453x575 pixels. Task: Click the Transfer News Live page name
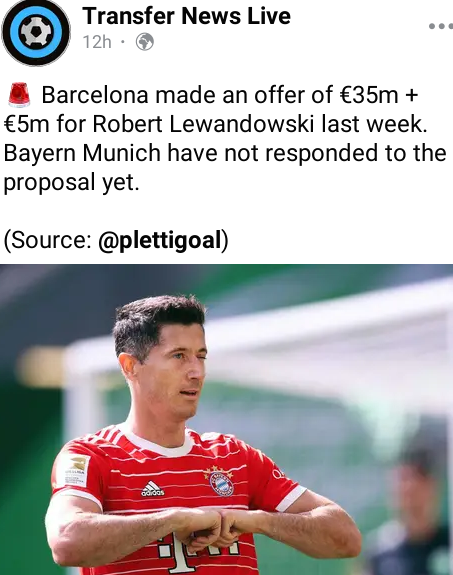pyautogui.click(x=186, y=16)
